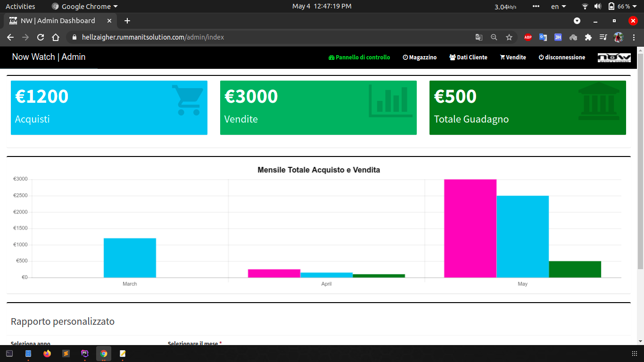Viewport: 644px width, 362px height.
Task: Open the Vendite page in navbar
Action: [x=513, y=58]
